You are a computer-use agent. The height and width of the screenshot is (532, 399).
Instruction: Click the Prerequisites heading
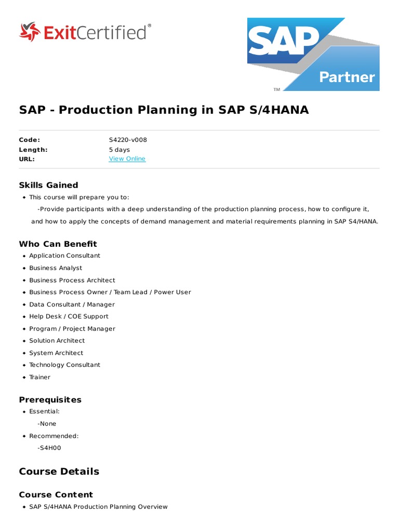click(x=50, y=400)
